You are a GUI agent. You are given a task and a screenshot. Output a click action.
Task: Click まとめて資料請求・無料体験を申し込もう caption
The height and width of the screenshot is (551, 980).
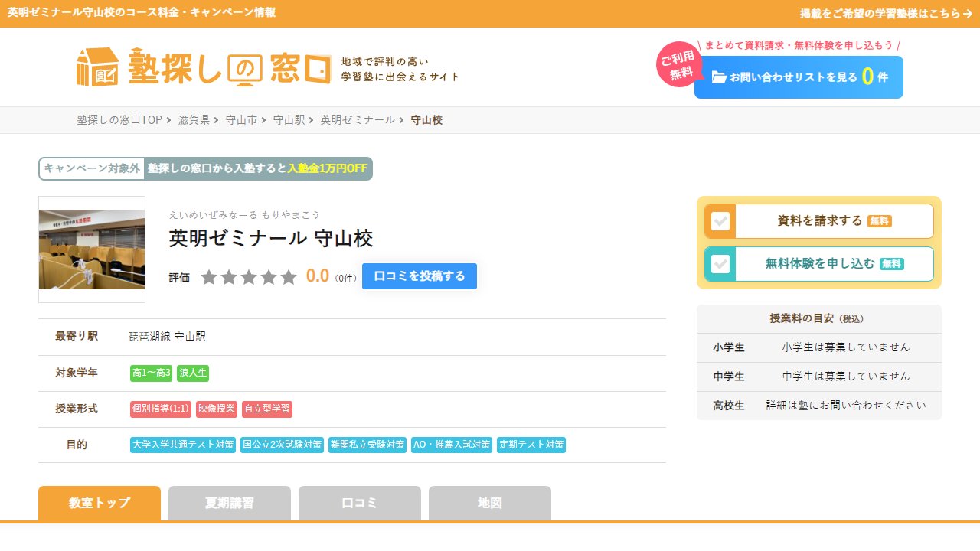[799, 45]
